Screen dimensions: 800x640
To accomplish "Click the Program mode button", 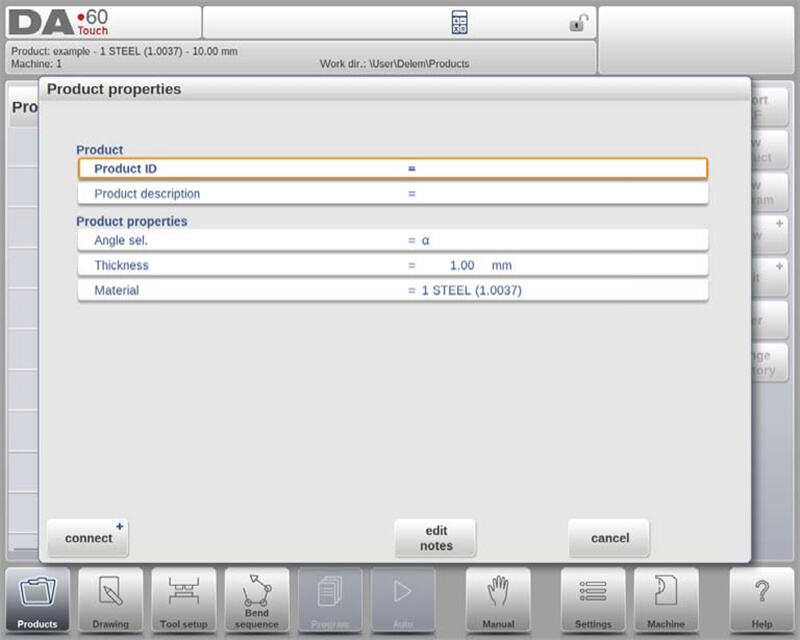I will pyautogui.click(x=330, y=600).
